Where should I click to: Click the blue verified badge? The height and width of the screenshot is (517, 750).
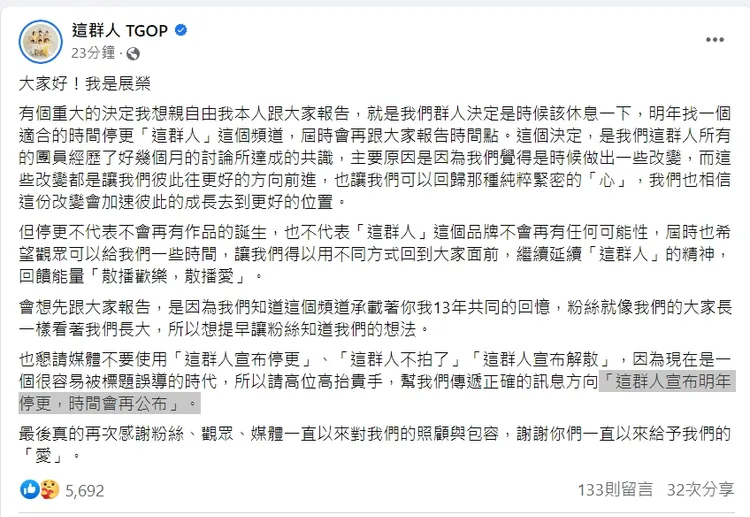pyautogui.click(x=180, y=31)
